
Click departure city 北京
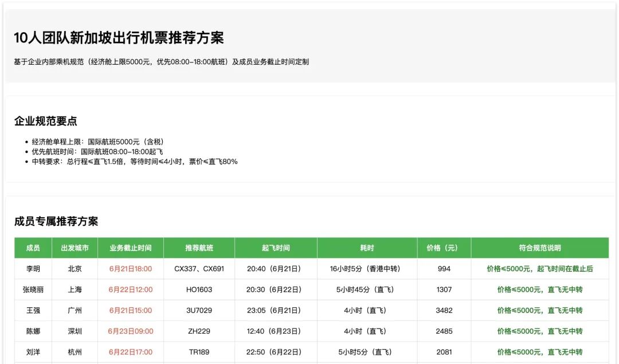pos(75,269)
